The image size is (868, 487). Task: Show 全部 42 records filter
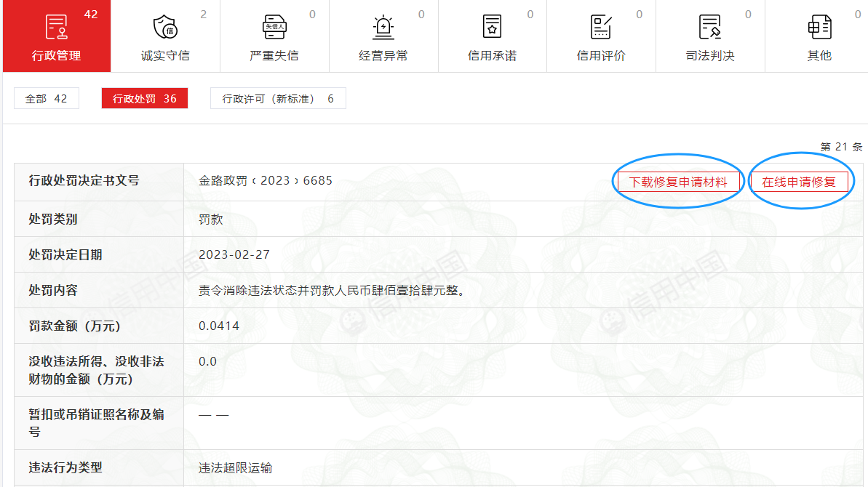[47, 98]
